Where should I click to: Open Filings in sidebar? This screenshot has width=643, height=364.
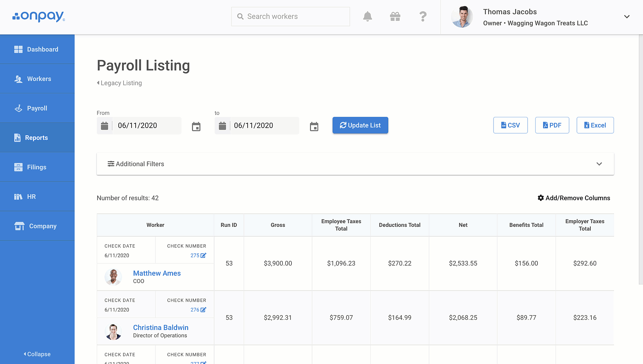tap(37, 167)
